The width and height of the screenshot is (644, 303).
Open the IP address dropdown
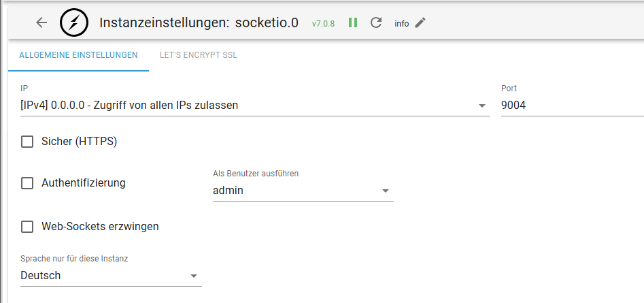click(x=481, y=106)
